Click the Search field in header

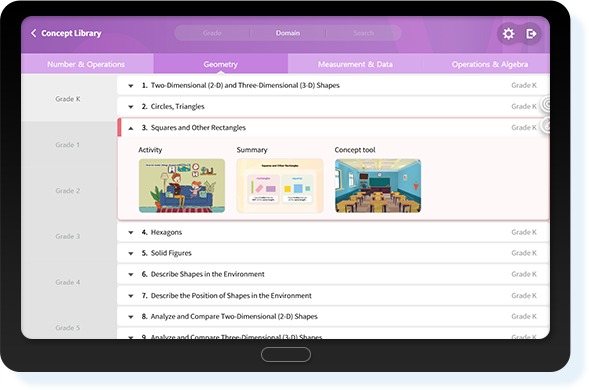click(364, 33)
